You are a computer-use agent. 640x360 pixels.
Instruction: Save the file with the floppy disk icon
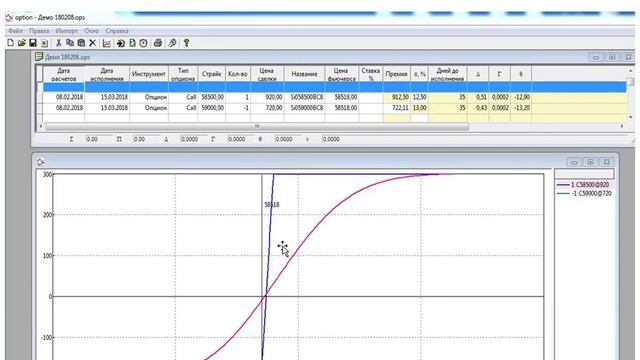point(33,43)
